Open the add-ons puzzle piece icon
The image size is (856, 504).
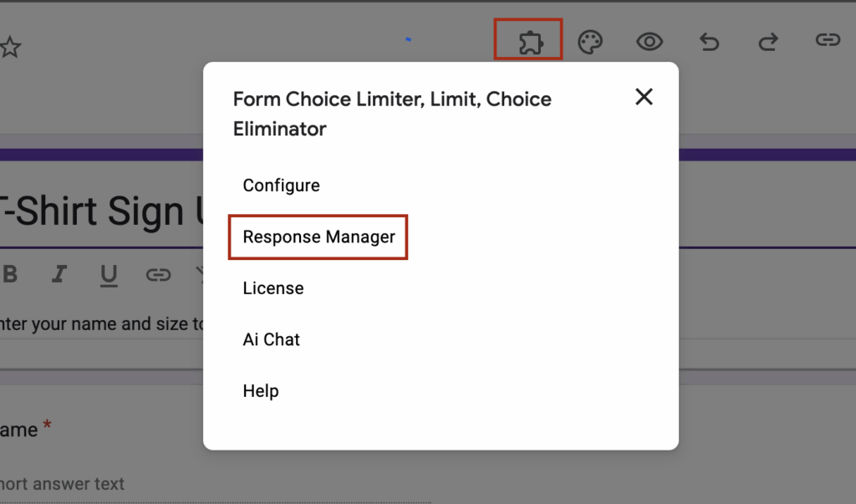click(528, 41)
